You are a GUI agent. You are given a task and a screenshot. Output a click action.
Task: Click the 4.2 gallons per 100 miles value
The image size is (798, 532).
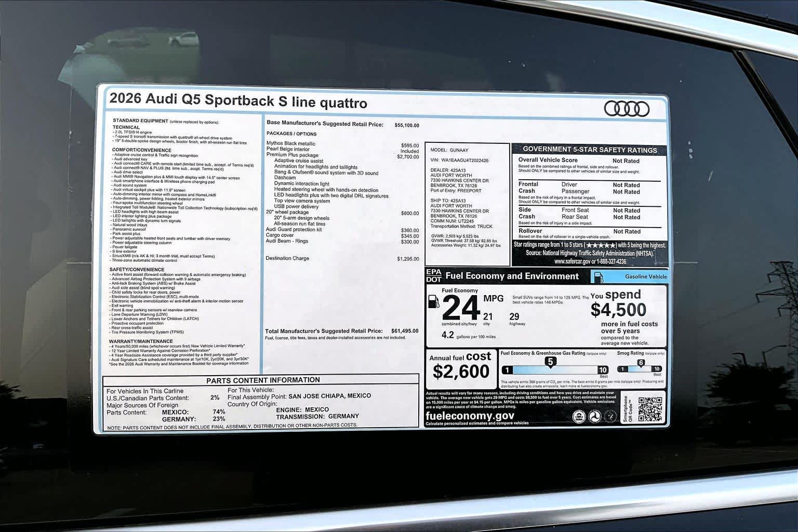click(448, 335)
